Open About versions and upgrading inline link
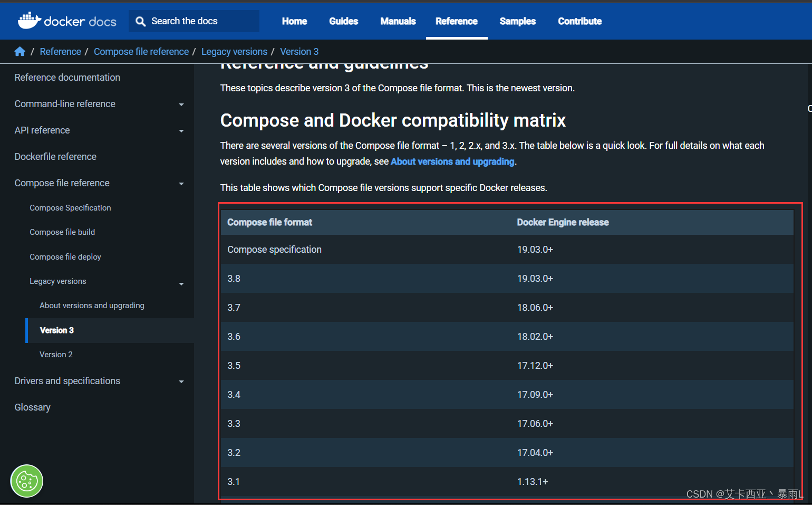 (452, 161)
